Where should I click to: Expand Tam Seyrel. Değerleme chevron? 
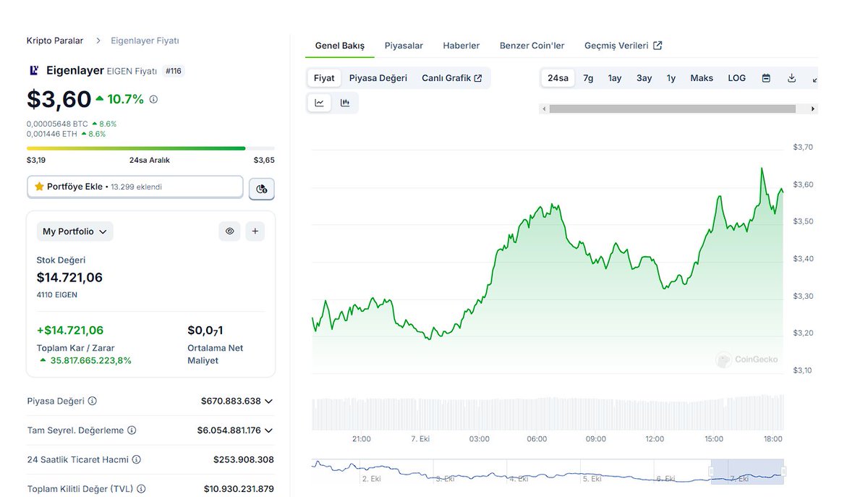[268, 430]
